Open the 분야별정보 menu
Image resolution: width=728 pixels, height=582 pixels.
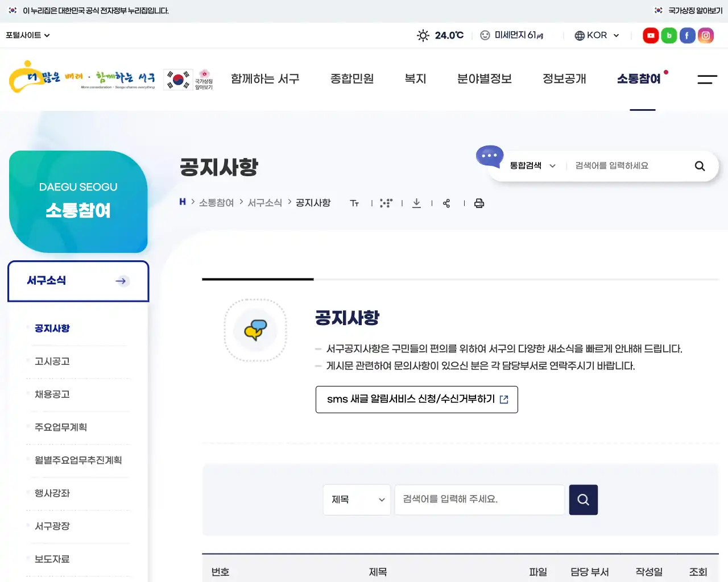pyautogui.click(x=485, y=79)
